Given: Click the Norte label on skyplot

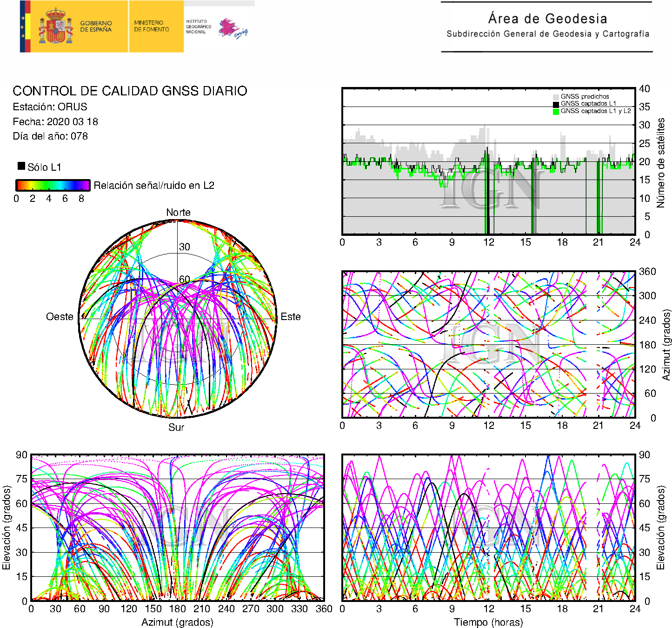Looking at the screenshot, I should (178, 212).
